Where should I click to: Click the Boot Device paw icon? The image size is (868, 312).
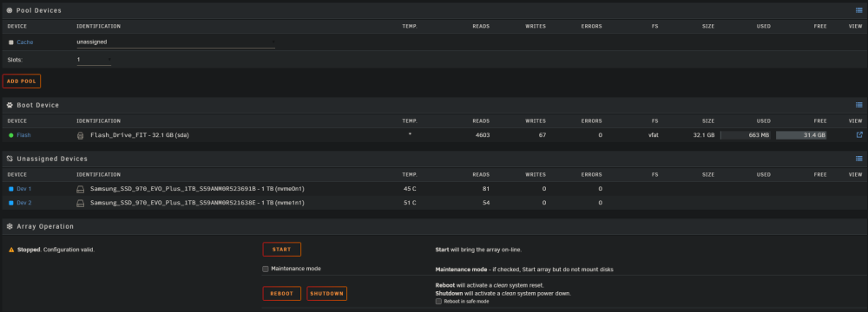[x=10, y=105]
